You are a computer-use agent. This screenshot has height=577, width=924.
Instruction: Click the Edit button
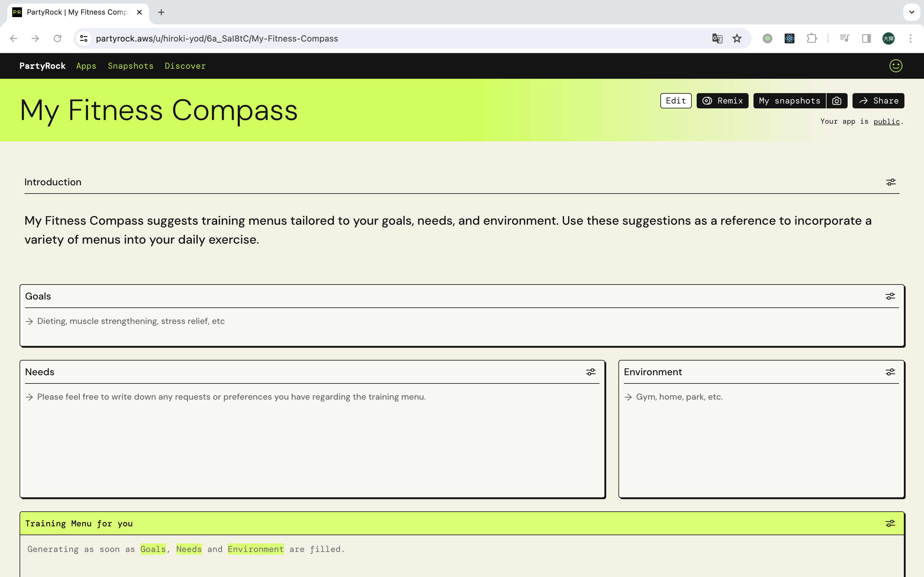coord(676,101)
